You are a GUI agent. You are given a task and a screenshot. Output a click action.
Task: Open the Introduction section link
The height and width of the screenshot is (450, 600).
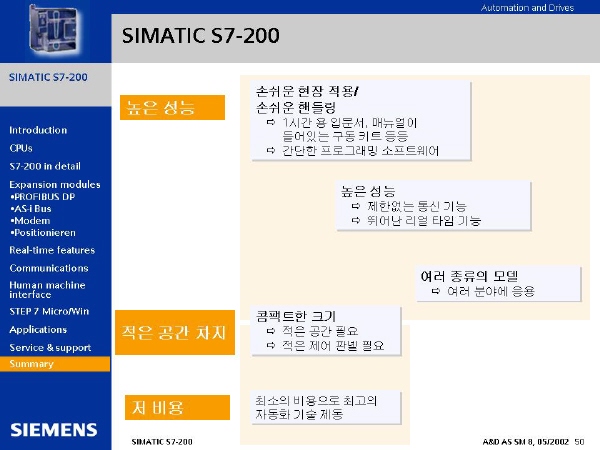[38, 130]
